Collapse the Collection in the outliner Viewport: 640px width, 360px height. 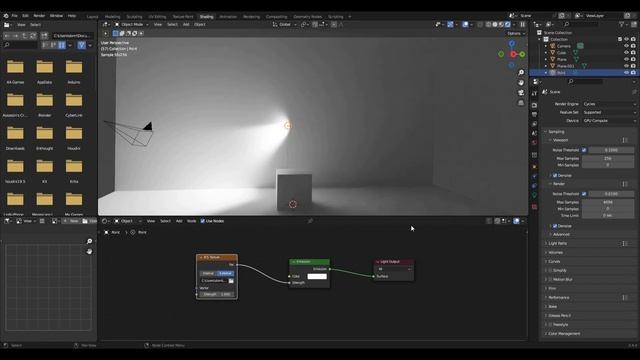point(540,40)
